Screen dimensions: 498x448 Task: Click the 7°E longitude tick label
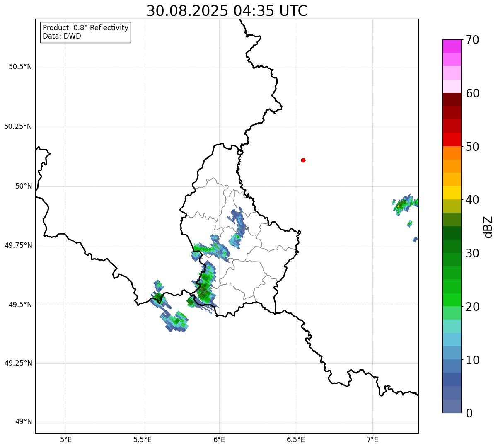click(373, 440)
